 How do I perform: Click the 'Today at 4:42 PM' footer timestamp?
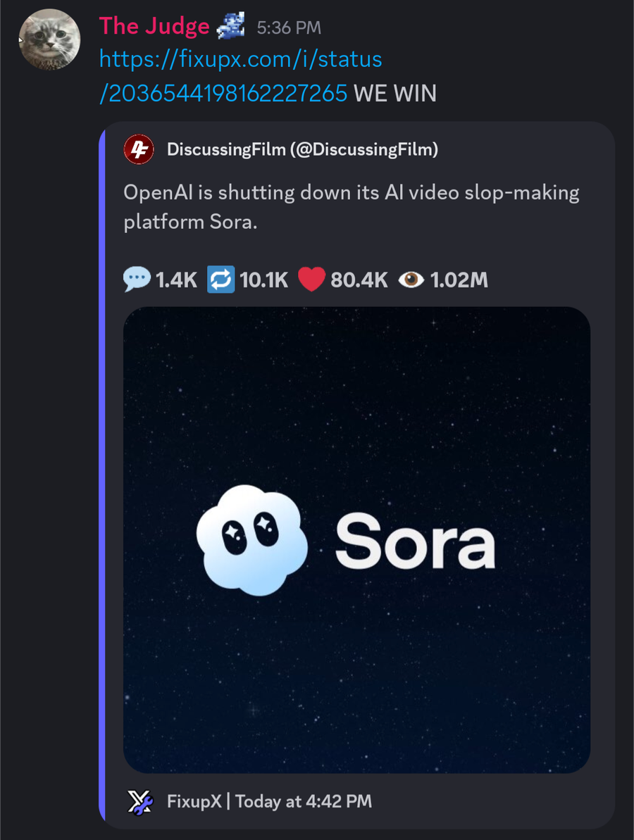point(304,801)
